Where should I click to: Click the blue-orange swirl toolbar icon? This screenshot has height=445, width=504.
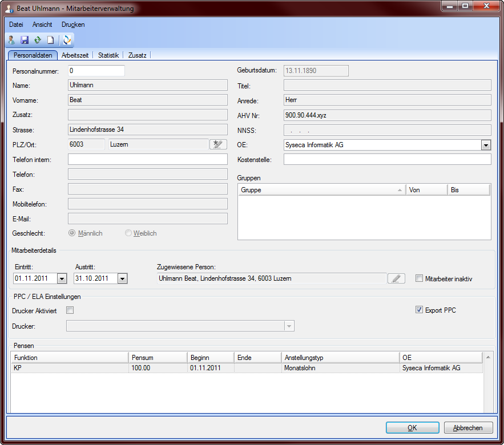(67, 40)
